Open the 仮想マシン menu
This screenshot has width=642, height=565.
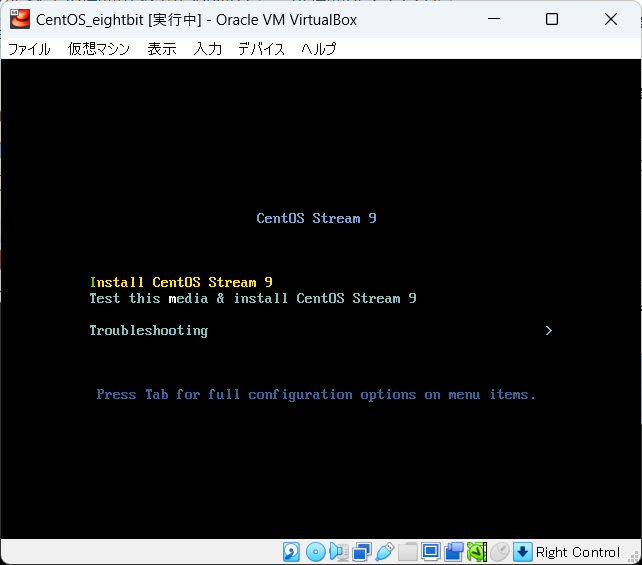click(x=99, y=49)
